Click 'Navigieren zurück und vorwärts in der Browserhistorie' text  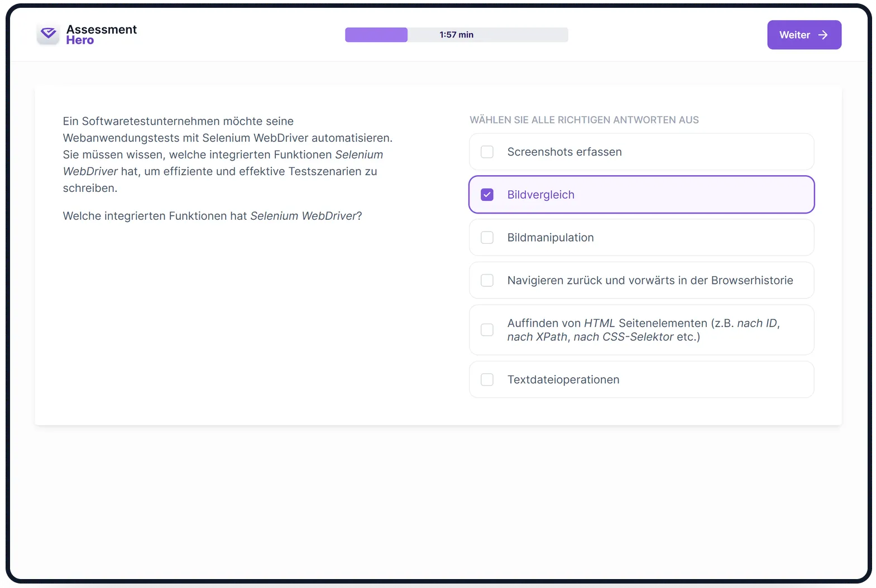pos(650,281)
